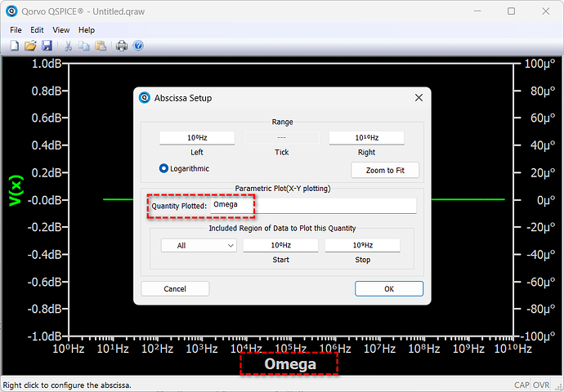Screen dimensions: 564x392
Task: Expand the 'All' data region dropdown
Action: pyautogui.click(x=199, y=245)
